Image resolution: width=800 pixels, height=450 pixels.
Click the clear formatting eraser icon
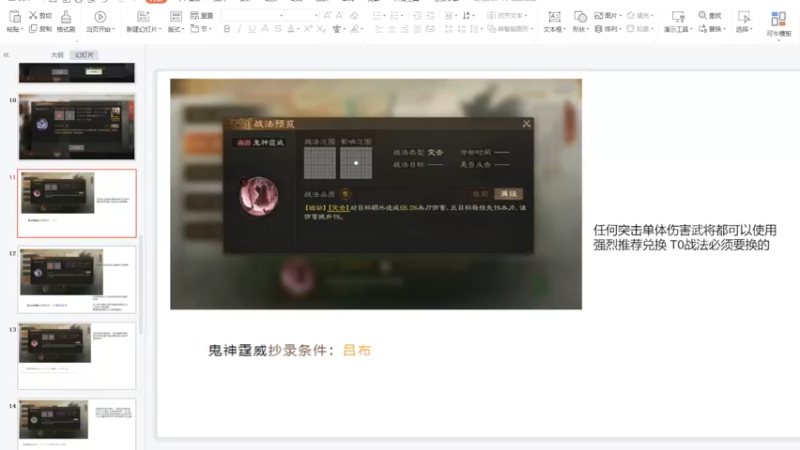354,15
